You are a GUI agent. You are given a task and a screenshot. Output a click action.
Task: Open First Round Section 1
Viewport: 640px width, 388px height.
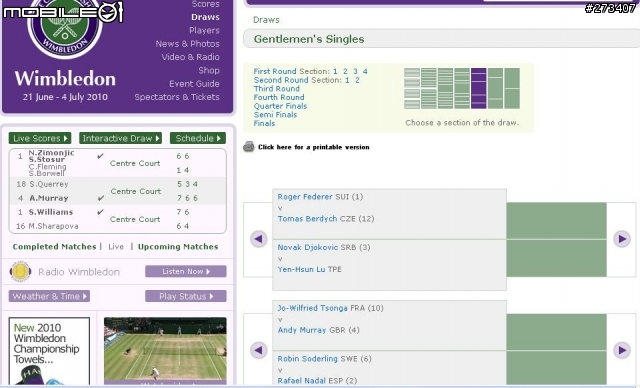[335, 71]
